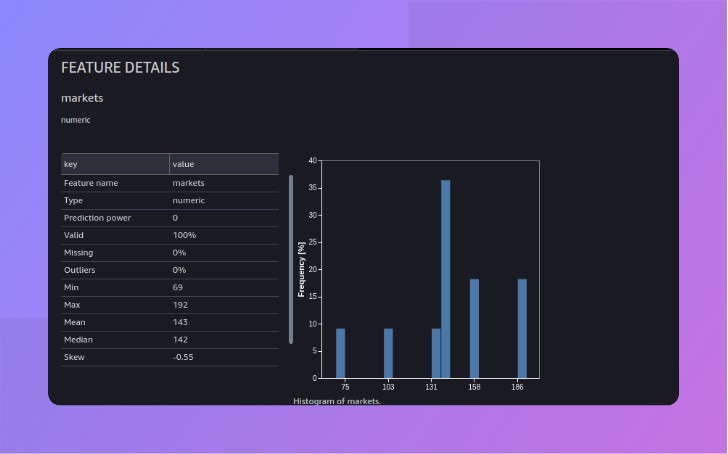Click the Skew value -0.55

click(183, 357)
